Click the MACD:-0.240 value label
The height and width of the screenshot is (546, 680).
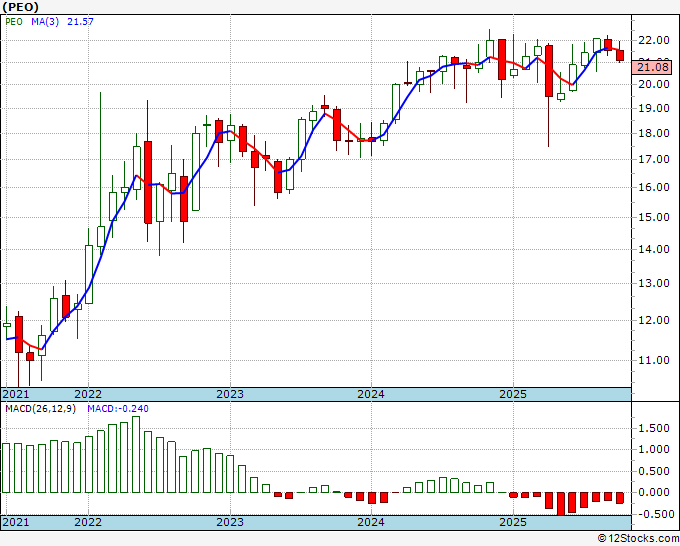point(118,409)
